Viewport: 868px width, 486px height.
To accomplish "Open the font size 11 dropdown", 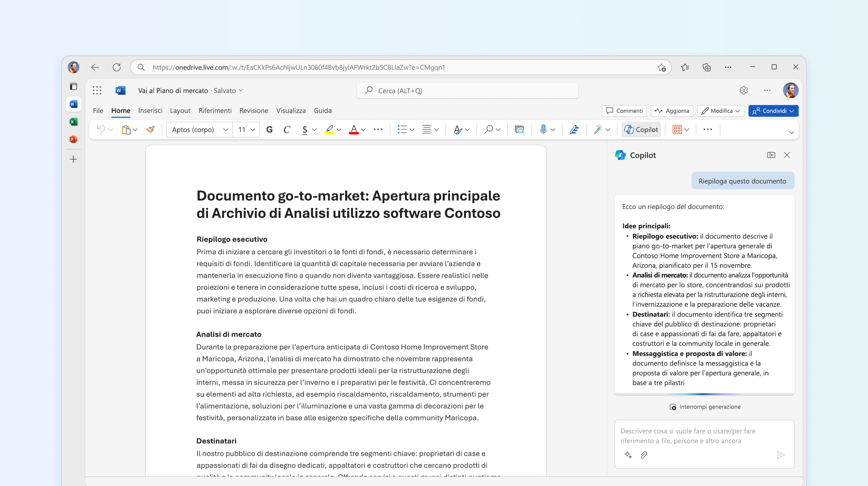I will (252, 129).
